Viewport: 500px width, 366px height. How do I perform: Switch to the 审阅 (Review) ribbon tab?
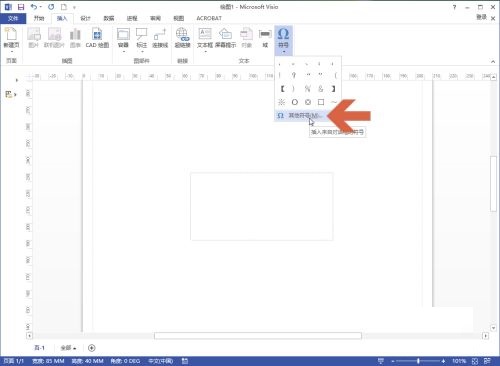point(155,18)
